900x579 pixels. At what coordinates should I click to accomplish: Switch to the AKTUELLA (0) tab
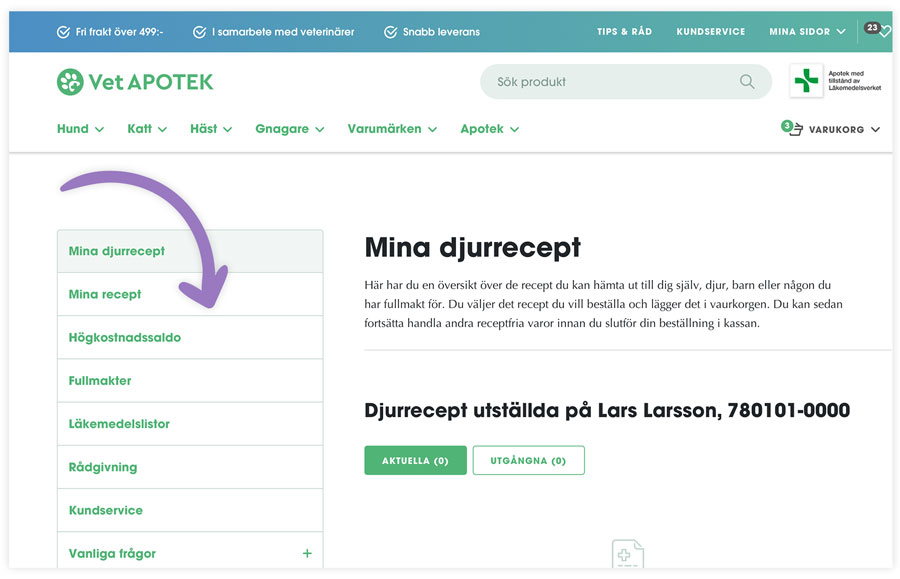pos(415,460)
